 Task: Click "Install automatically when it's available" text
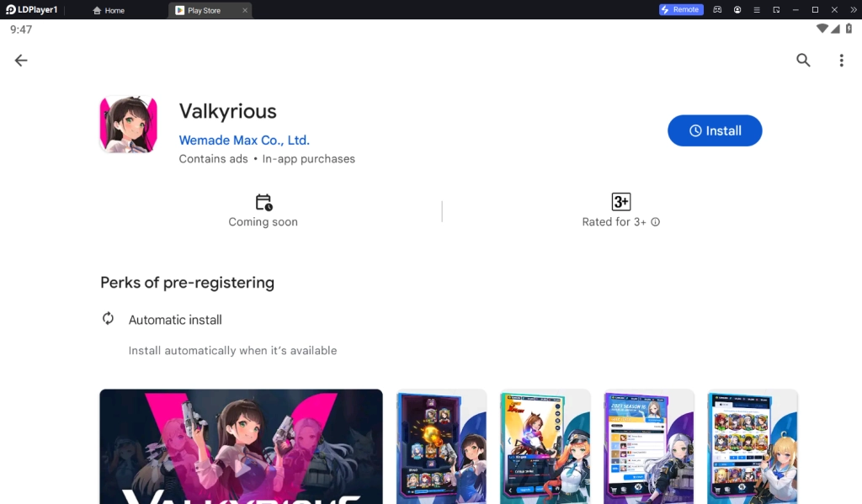pos(232,351)
